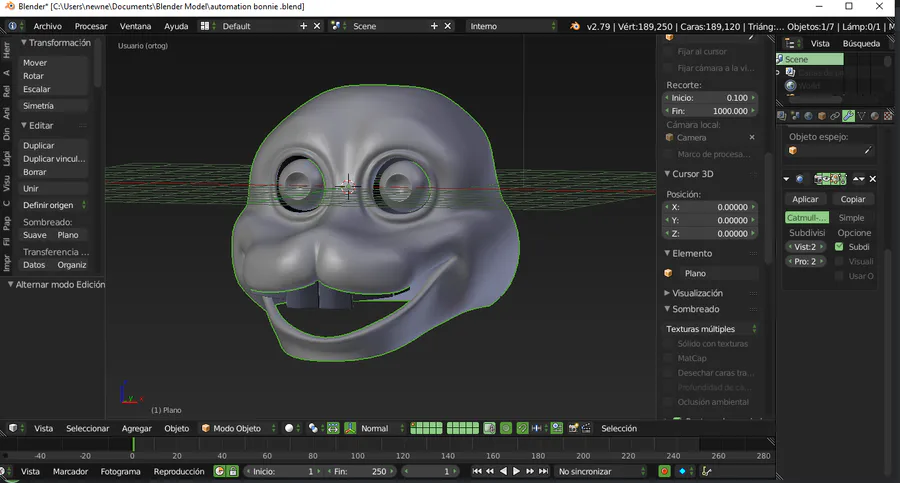Toggle the timeline range lock icon

pyautogui.click(x=233, y=472)
